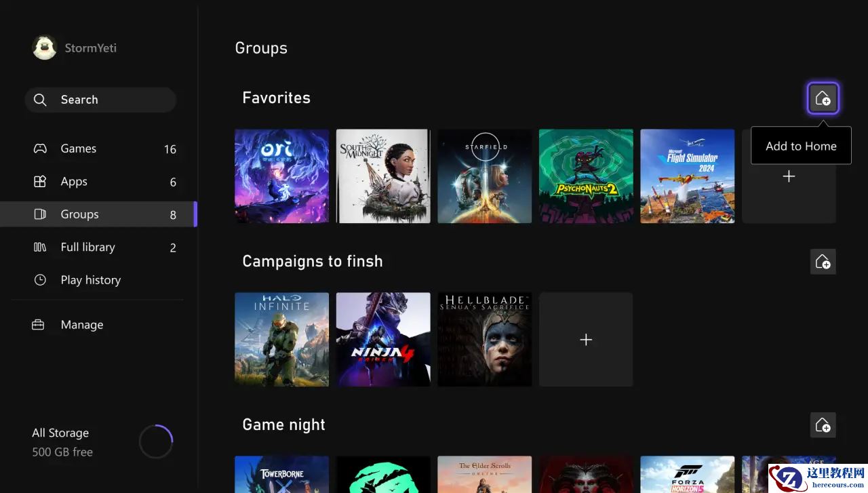
Task: Click the Favorites group heading
Action: (x=277, y=98)
